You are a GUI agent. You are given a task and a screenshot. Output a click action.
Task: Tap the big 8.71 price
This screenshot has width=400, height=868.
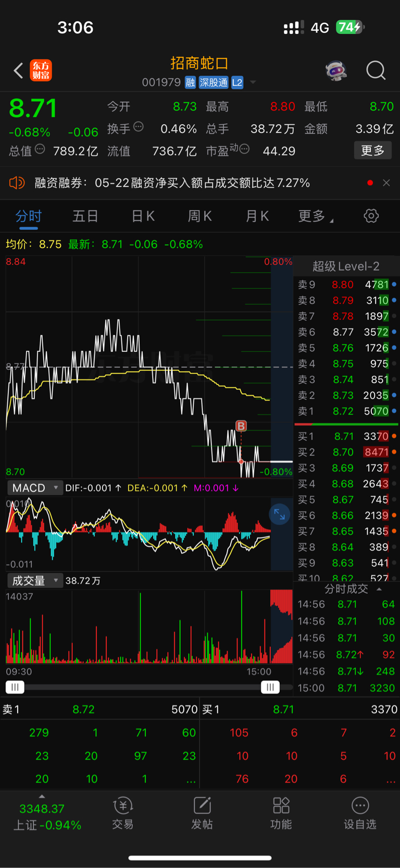(x=33, y=108)
